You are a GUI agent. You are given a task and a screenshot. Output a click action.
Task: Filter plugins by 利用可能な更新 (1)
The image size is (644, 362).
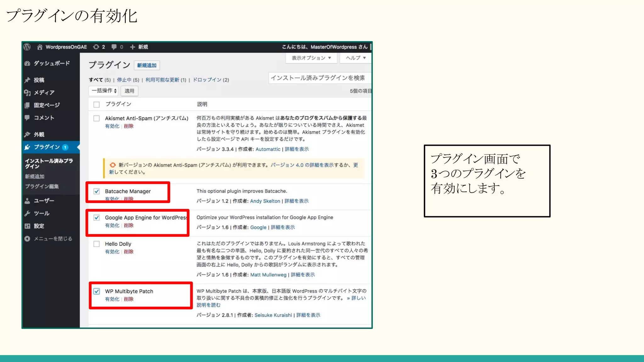tap(166, 80)
